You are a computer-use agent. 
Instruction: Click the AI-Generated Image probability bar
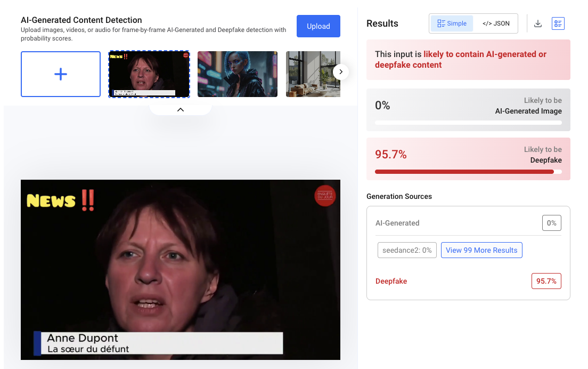pyautogui.click(x=468, y=123)
